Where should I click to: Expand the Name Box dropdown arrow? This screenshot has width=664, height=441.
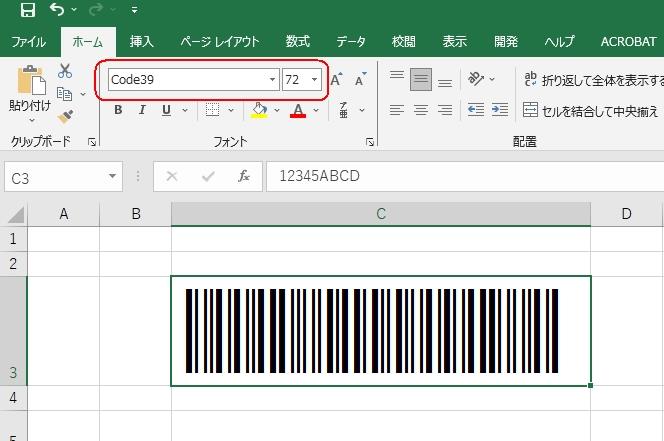113,176
